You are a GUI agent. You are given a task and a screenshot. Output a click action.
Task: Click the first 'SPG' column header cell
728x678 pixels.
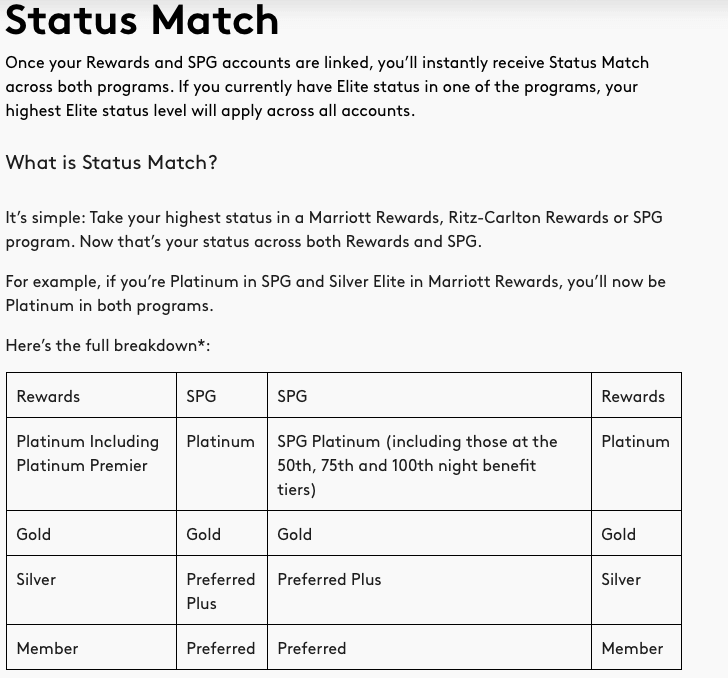[222, 395]
